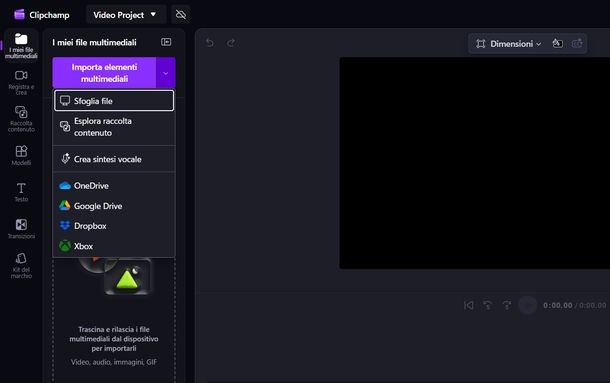The width and height of the screenshot is (610, 383).
Task: Open Registra e crea sidebar tab
Action: (x=21, y=83)
